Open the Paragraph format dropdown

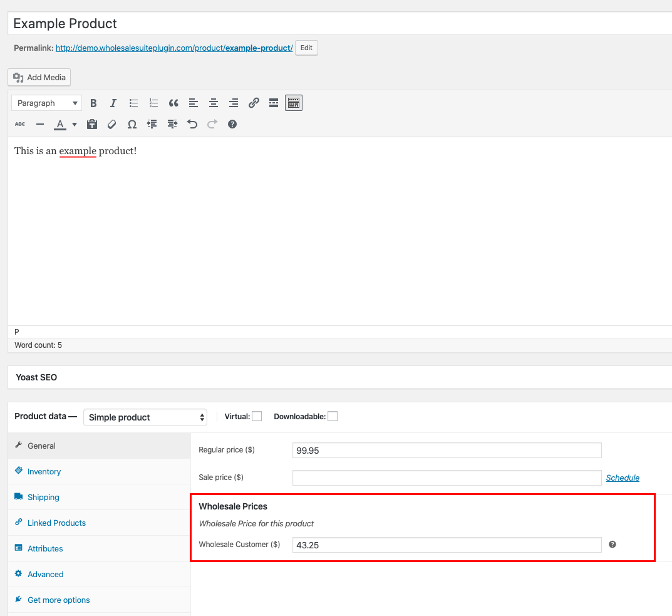(x=47, y=103)
